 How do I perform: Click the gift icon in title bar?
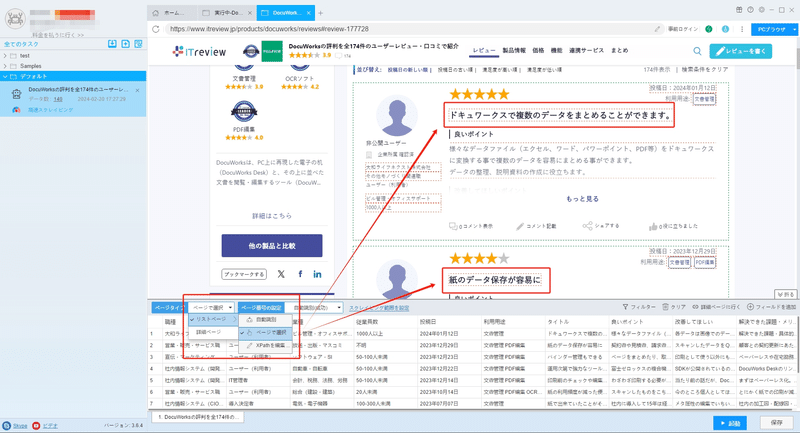coord(739,10)
